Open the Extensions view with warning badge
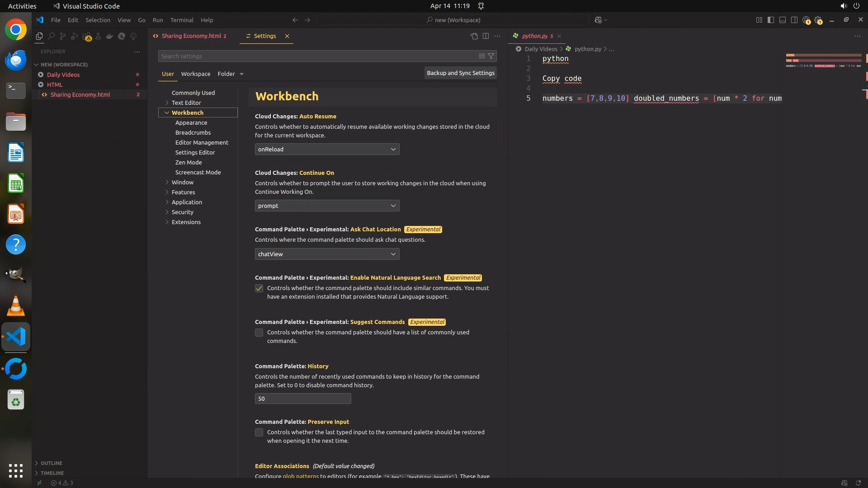Image resolution: width=868 pixels, height=488 pixels. pos(87,36)
